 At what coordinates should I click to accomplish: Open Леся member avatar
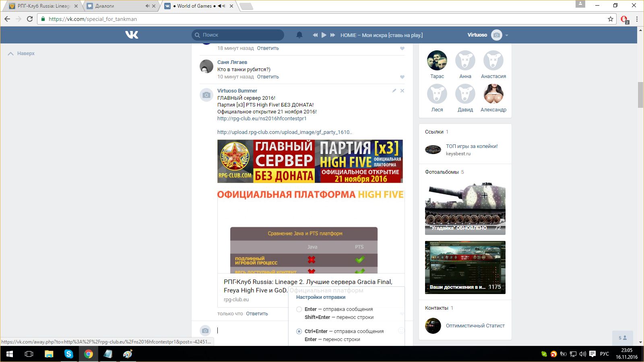point(437,94)
